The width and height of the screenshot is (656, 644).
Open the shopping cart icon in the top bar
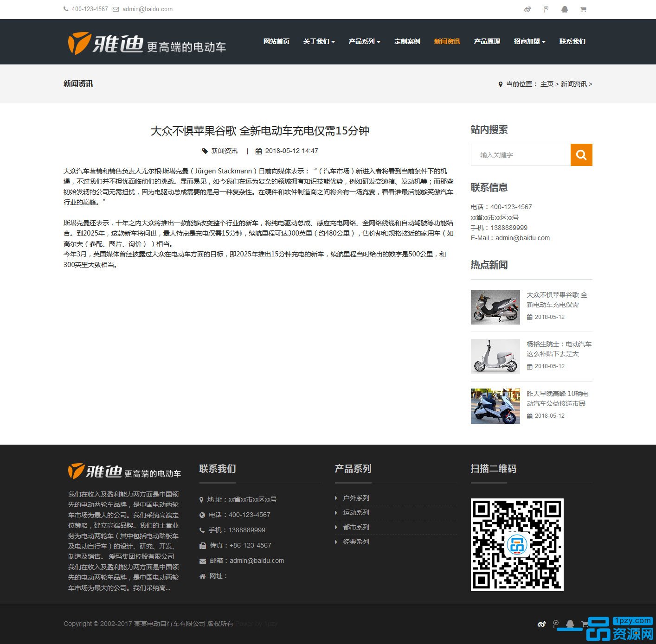tap(583, 9)
